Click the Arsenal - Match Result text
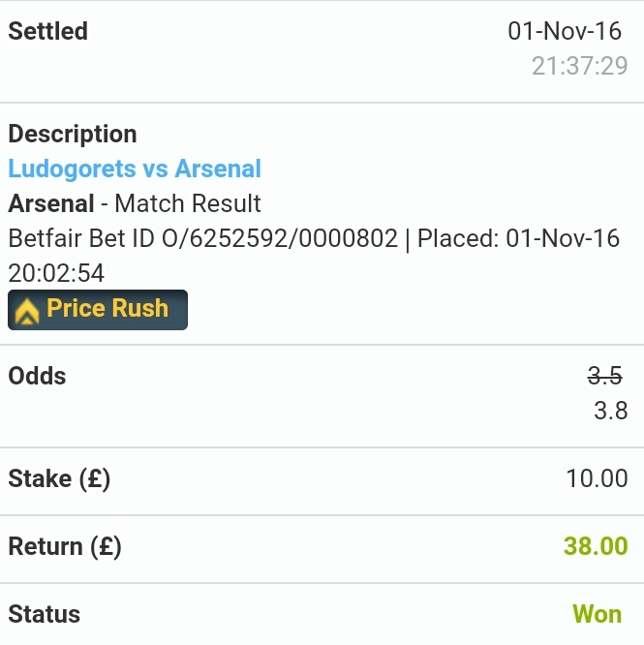 135,204
